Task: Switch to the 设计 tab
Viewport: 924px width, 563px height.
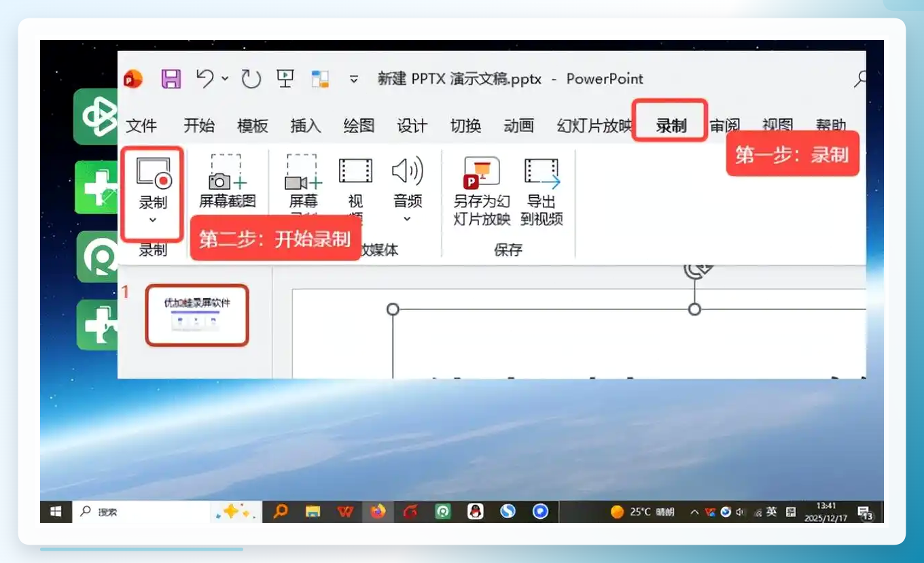Action: tap(412, 126)
